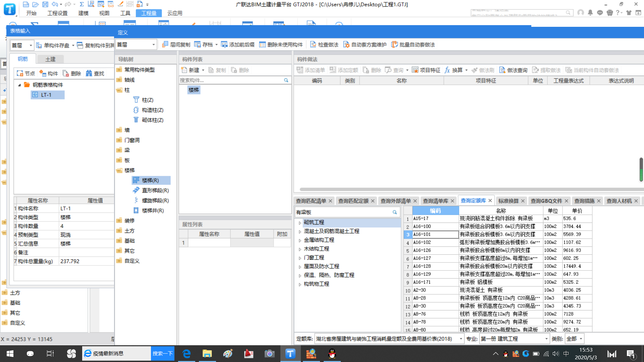
Task: Click 添加前后缀 toolbar button
Action: tap(238, 45)
